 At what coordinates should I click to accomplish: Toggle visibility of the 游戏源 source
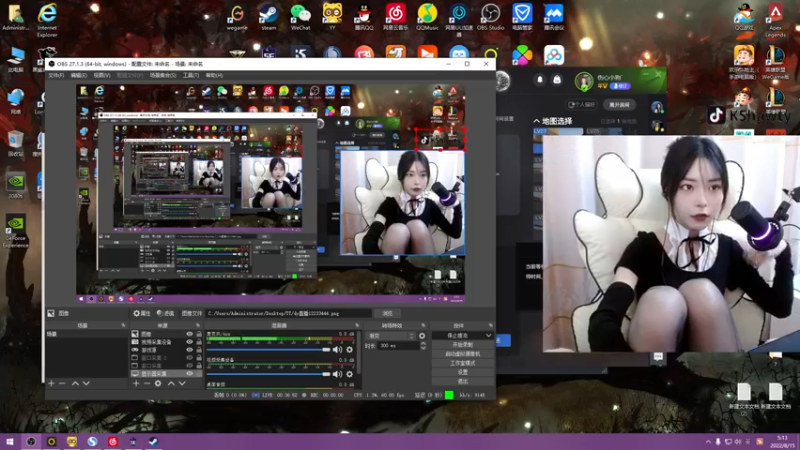[189, 350]
